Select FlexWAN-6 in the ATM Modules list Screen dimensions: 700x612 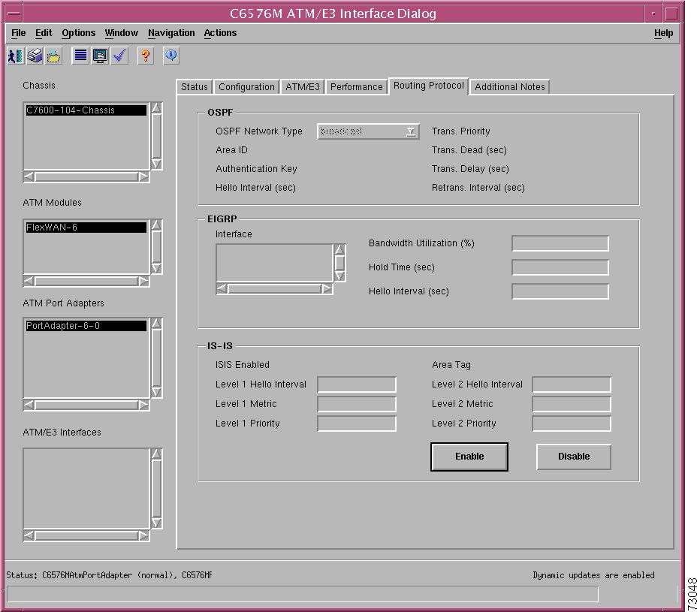pos(86,228)
